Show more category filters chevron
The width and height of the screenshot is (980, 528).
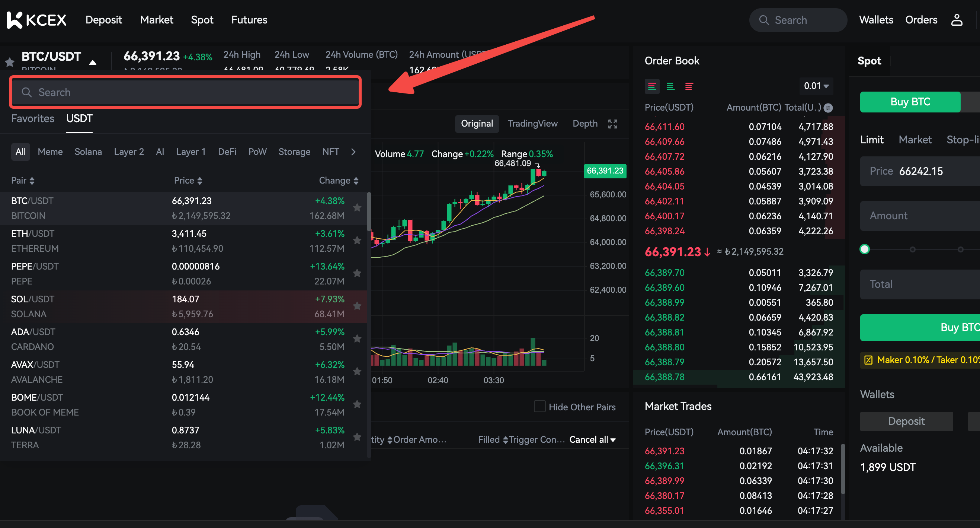click(x=353, y=152)
